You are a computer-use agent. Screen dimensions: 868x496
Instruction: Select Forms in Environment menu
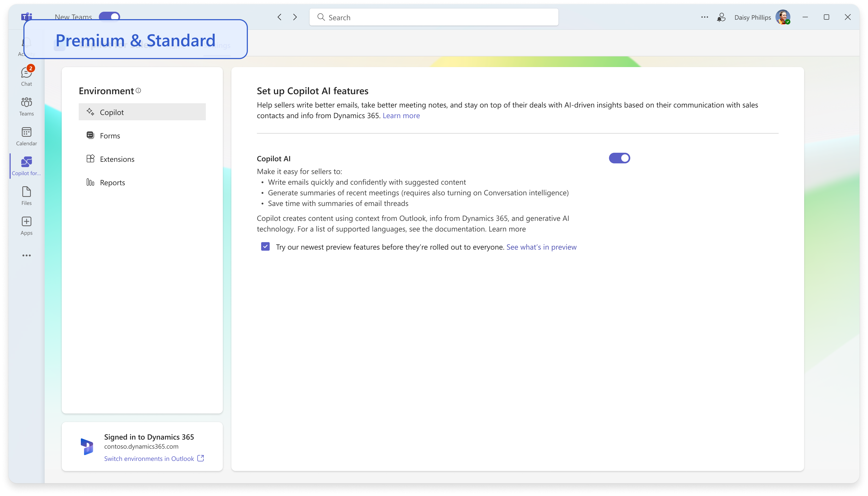click(110, 136)
